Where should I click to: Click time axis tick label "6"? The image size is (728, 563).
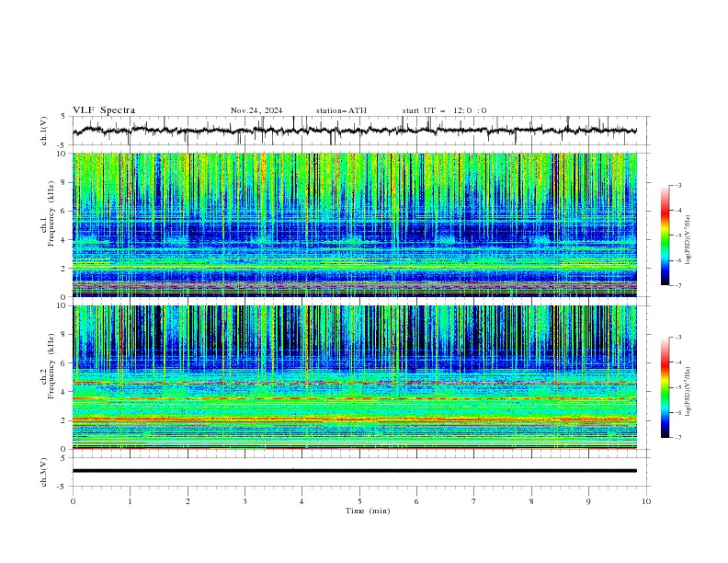tap(416, 501)
